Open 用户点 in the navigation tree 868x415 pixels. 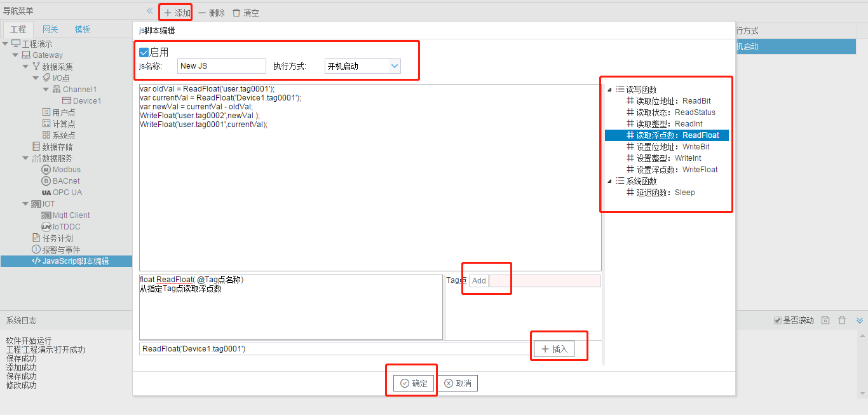[58, 112]
